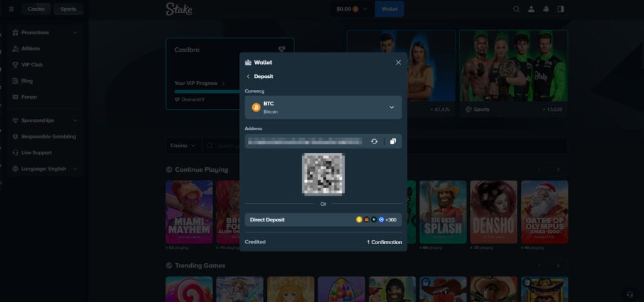Click the deposit QR code

323,174
